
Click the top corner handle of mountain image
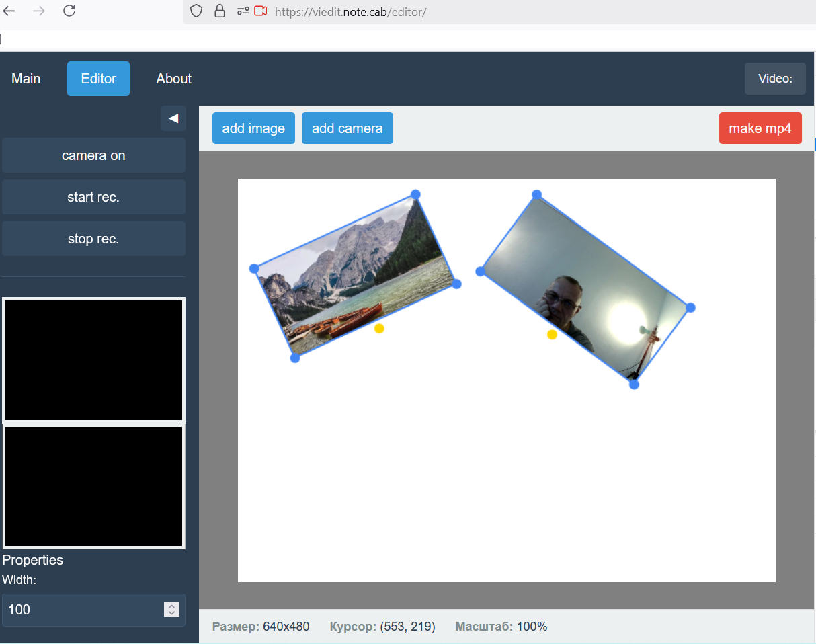pyautogui.click(x=415, y=194)
